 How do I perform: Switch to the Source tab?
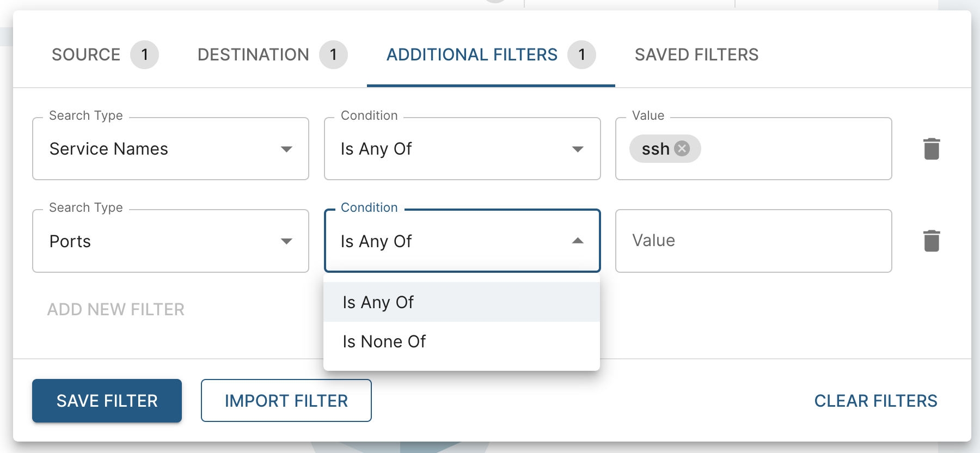pyautogui.click(x=105, y=54)
